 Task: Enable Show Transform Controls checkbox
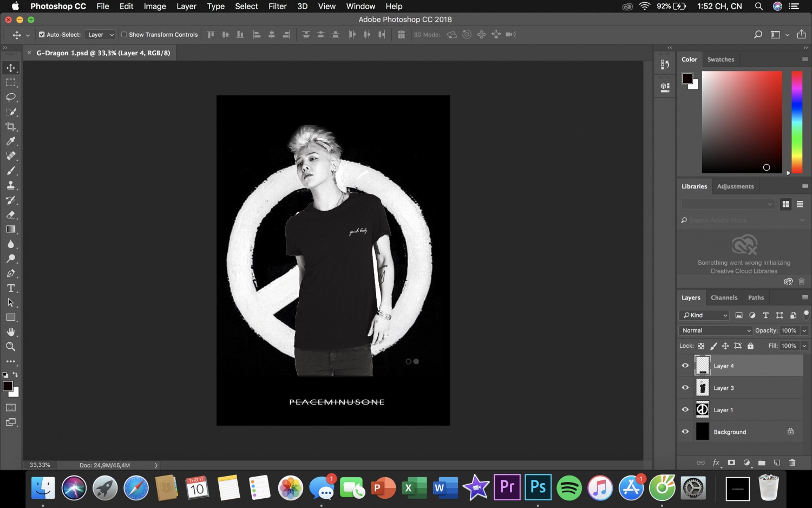click(x=124, y=35)
